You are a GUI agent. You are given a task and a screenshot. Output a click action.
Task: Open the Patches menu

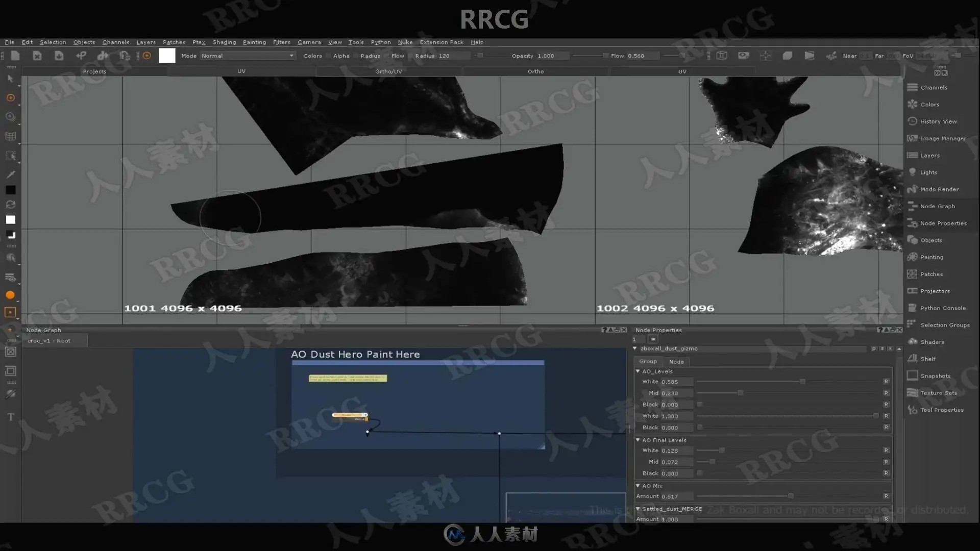174,42
